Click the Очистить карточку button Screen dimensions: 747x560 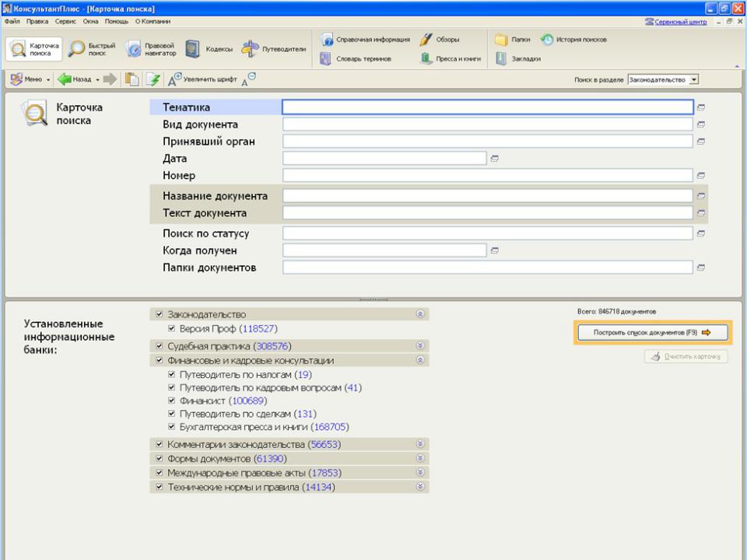pyautogui.click(x=686, y=356)
